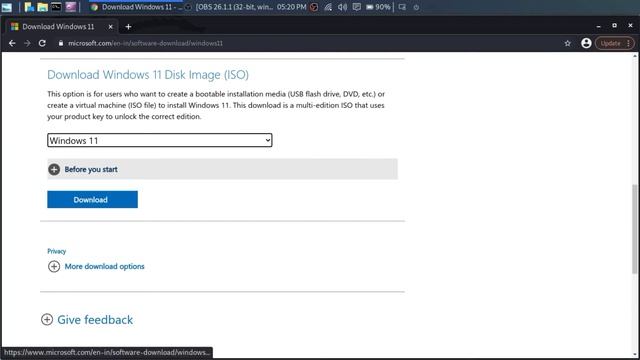The height and width of the screenshot is (360, 640).
Task: Click the 'Download Windows 11 Disk Image (ISO)' heading
Action: (148, 75)
